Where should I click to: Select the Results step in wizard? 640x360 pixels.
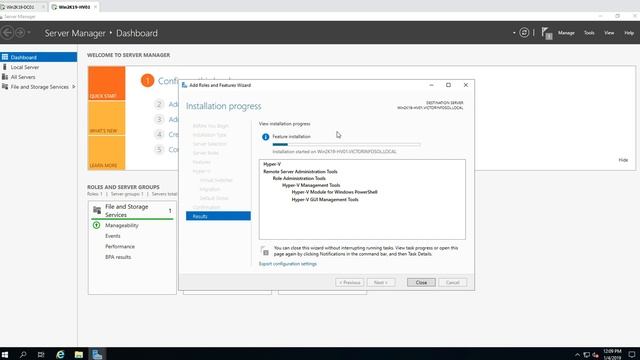click(218, 216)
